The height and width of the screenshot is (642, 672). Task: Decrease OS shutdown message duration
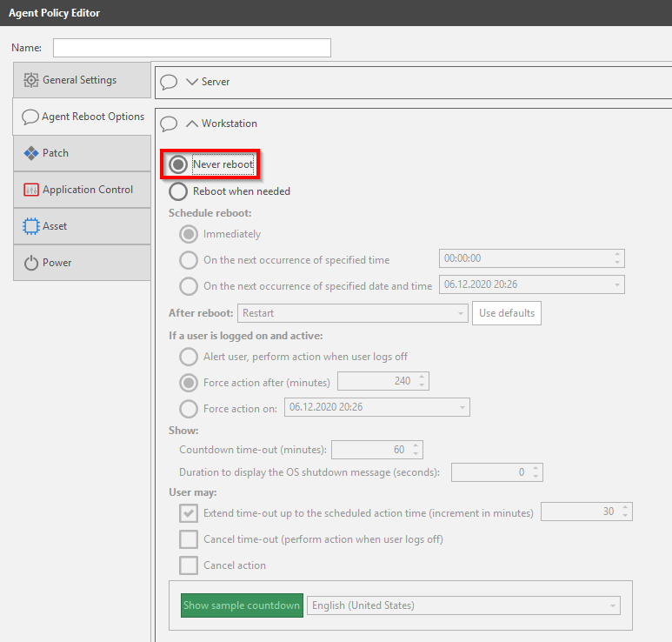536,477
